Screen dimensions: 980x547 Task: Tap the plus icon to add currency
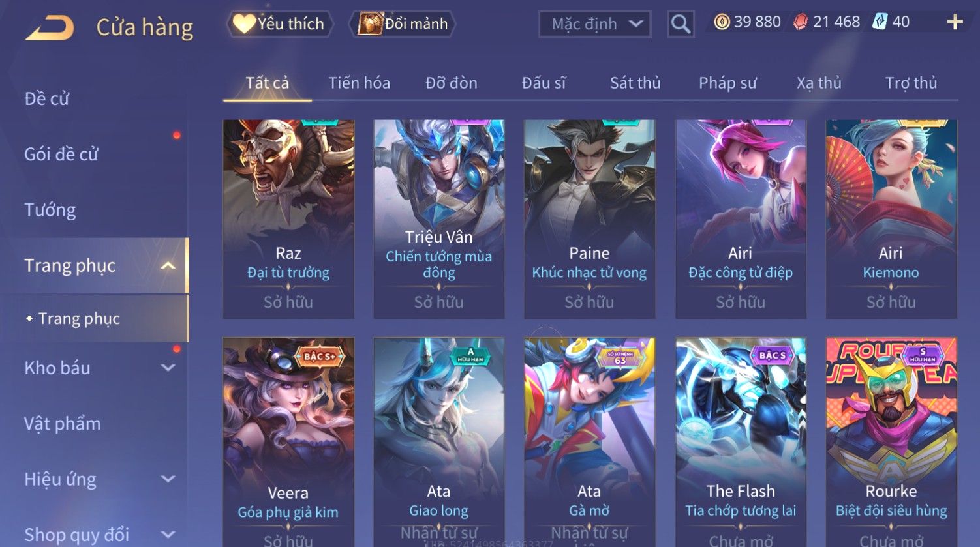pos(955,22)
